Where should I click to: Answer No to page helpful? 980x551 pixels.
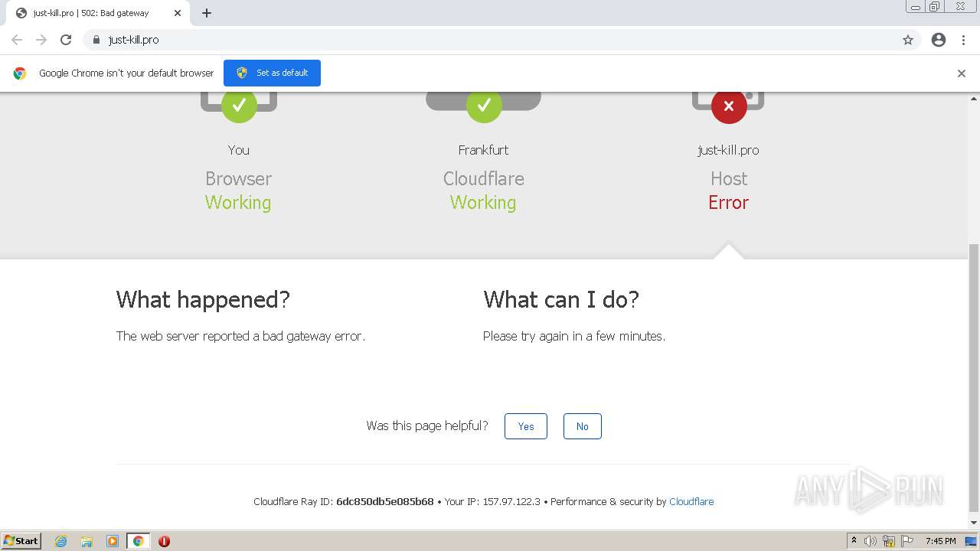583,426
